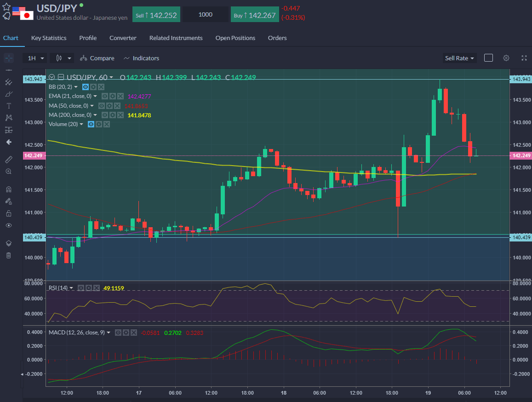Switch to the Key Statistics tab
Screen dimensions: 532x402
(49, 38)
